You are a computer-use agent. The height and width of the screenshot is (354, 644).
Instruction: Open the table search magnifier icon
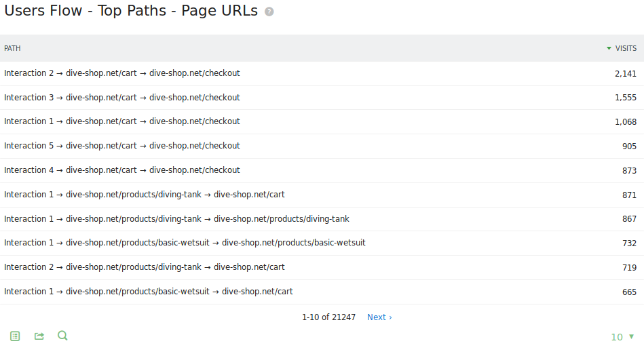tap(62, 336)
